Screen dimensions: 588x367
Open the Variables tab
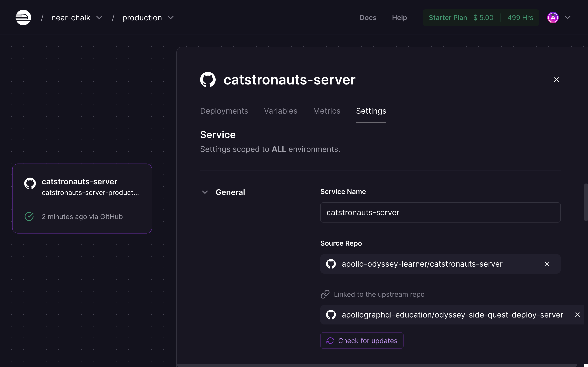pyautogui.click(x=280, y=111)
